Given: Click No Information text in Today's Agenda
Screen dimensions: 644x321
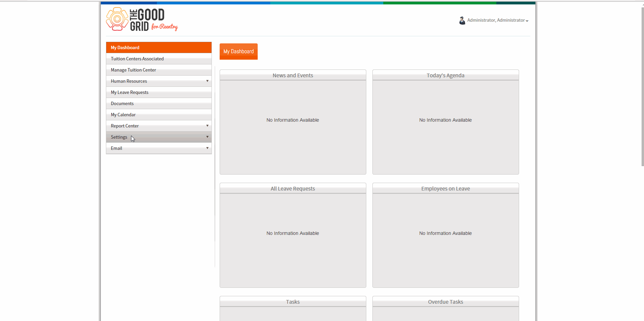Looking at the screenshot, I should 445,120.
